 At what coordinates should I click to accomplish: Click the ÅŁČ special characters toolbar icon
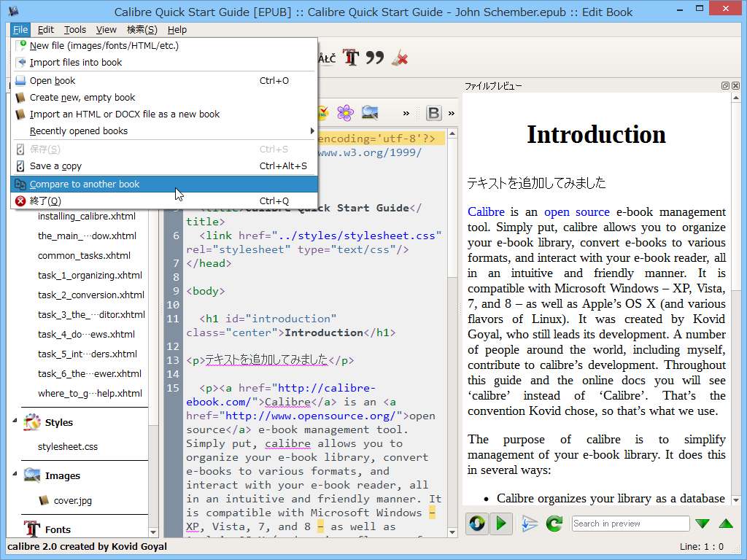coord(328,58)
